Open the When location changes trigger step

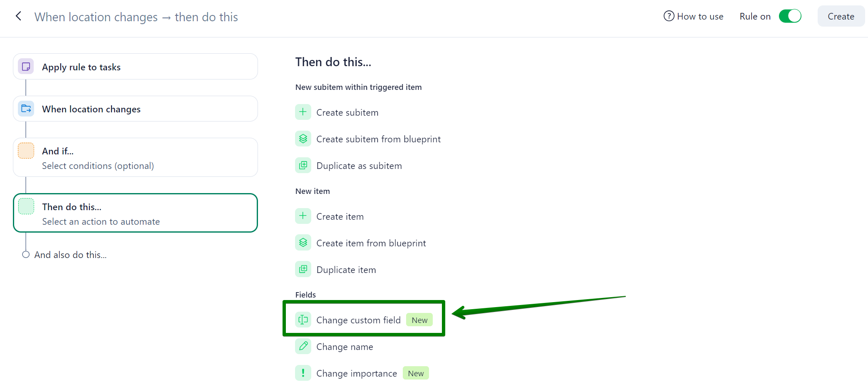135,109
